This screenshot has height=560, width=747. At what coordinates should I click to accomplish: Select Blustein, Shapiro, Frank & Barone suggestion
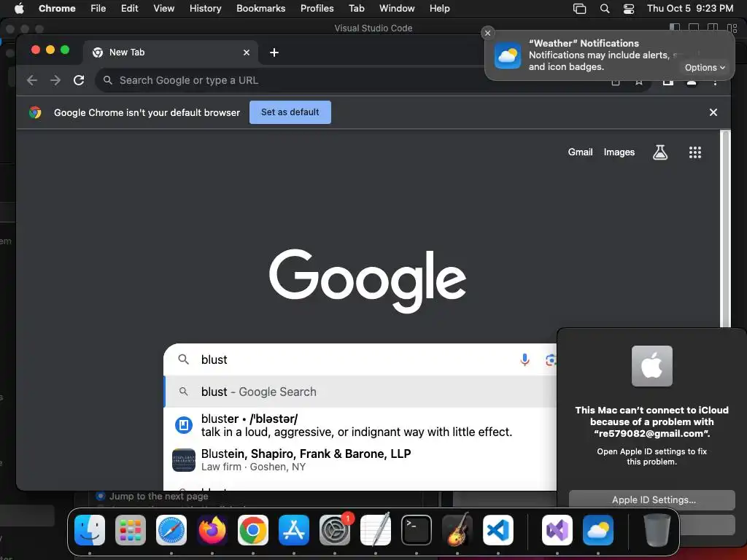pyautogui.click(x=360, y=460)
